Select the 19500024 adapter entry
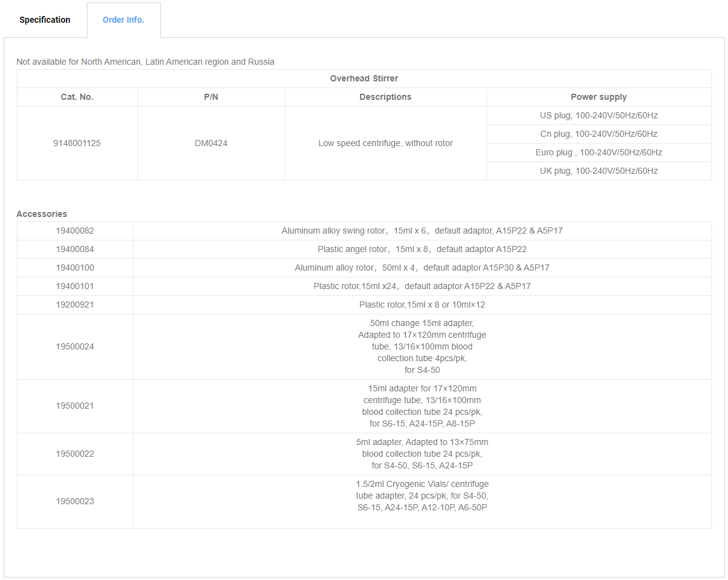The height and width of the screenshot is (580, 728). click(x=364, y=346)
